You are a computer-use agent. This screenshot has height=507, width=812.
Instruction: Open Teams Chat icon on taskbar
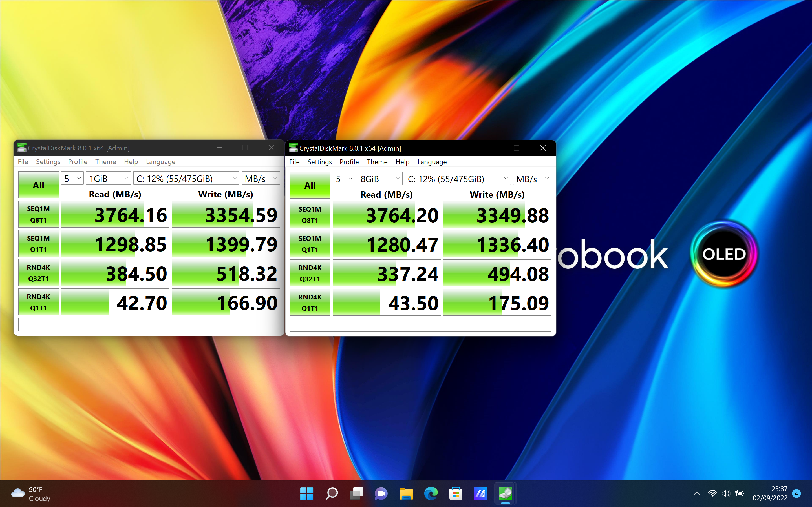[381, 493]
